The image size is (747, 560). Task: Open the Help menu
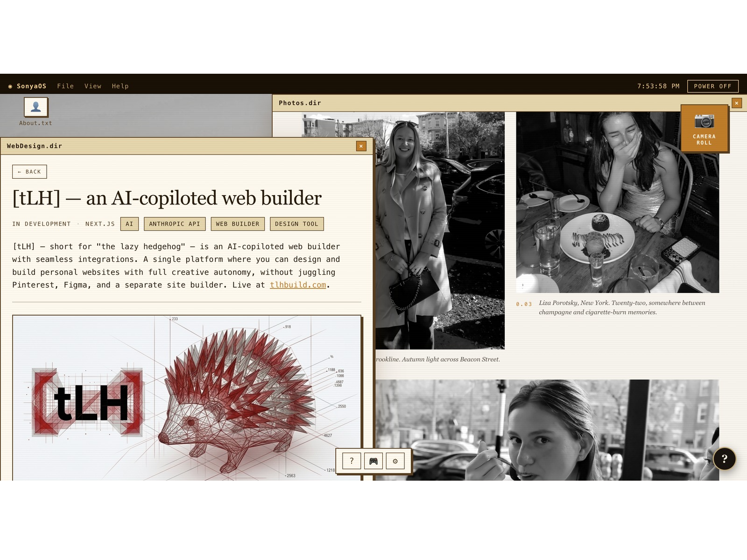(x=120, y=86)
